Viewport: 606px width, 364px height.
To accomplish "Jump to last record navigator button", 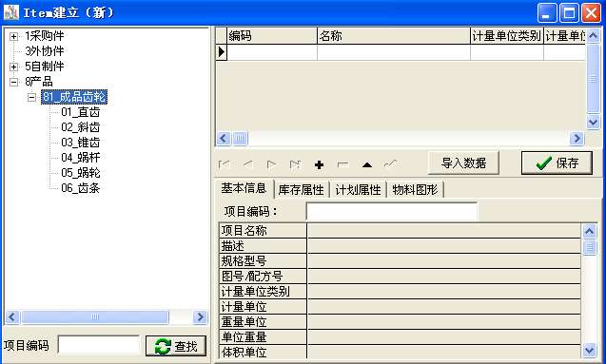I will pos(295,164).
